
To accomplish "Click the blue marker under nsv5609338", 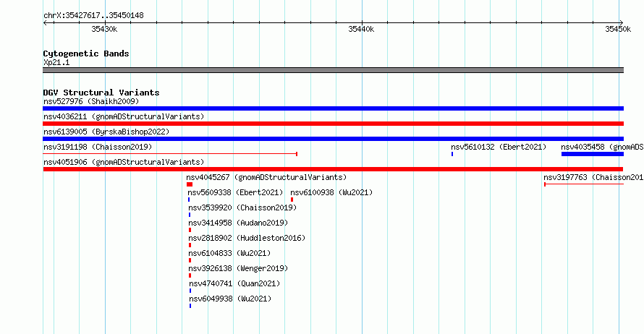I will coord(189,200).
